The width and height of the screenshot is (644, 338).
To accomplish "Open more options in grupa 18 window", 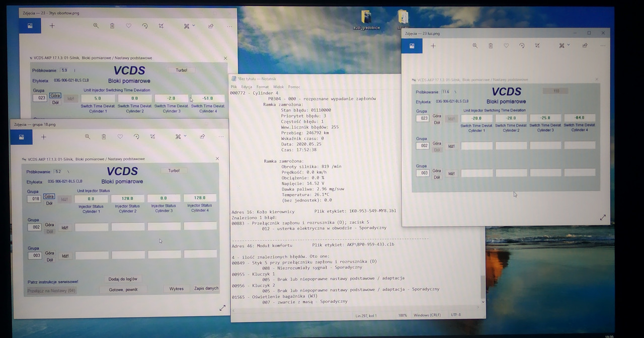I will point(221,137).
